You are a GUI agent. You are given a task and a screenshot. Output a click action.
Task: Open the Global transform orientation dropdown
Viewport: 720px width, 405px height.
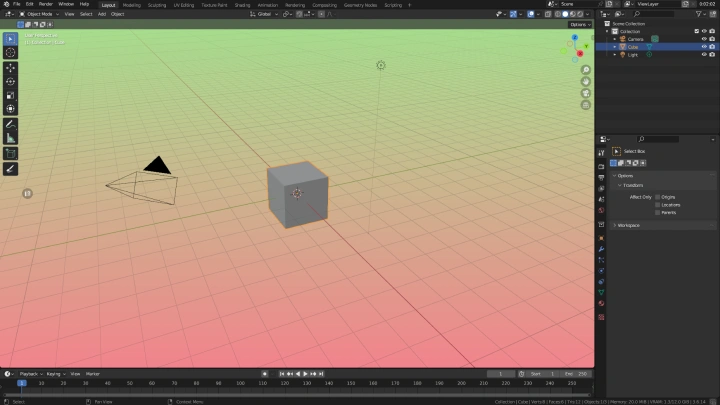[264, 14]
